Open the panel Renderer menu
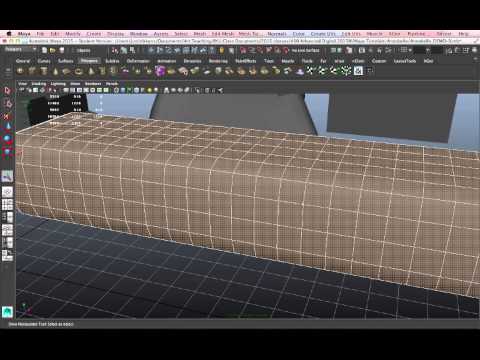This screenshot has height=360, width=480. point(93,84)
